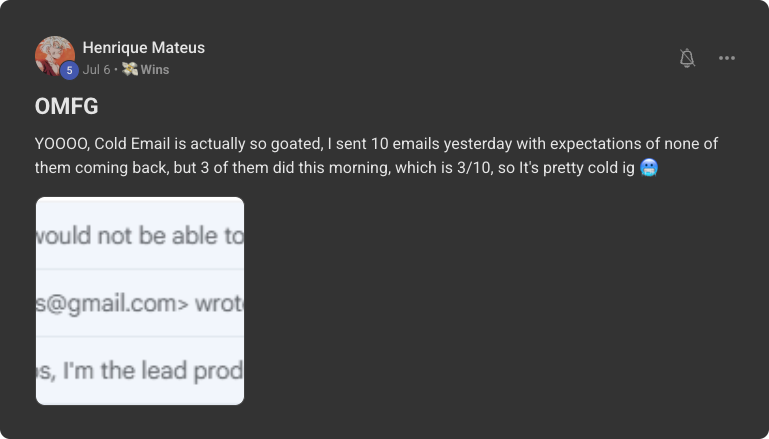
Task: Click the "would not be able to" line in the image
Action: click(x=140, y=236)
